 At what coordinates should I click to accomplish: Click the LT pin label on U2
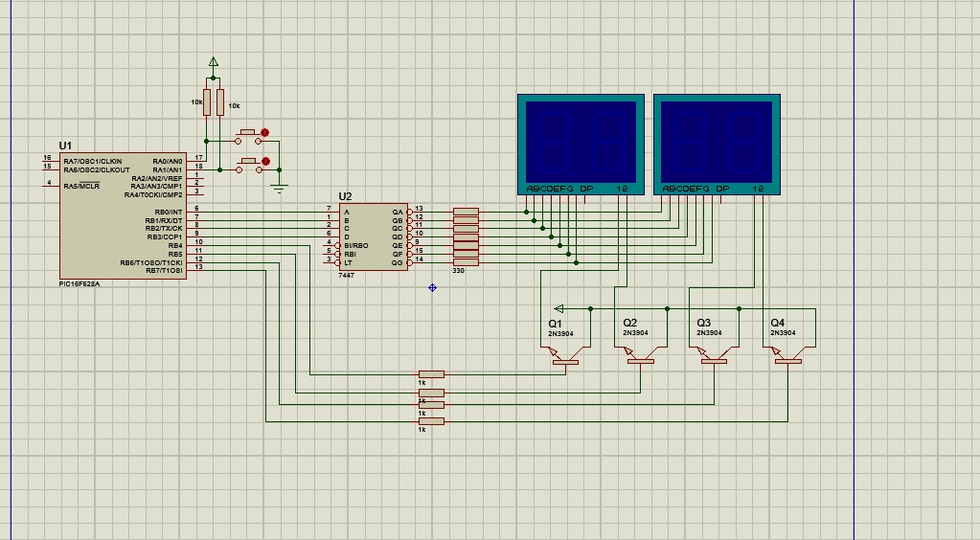[x=348, y=262]
